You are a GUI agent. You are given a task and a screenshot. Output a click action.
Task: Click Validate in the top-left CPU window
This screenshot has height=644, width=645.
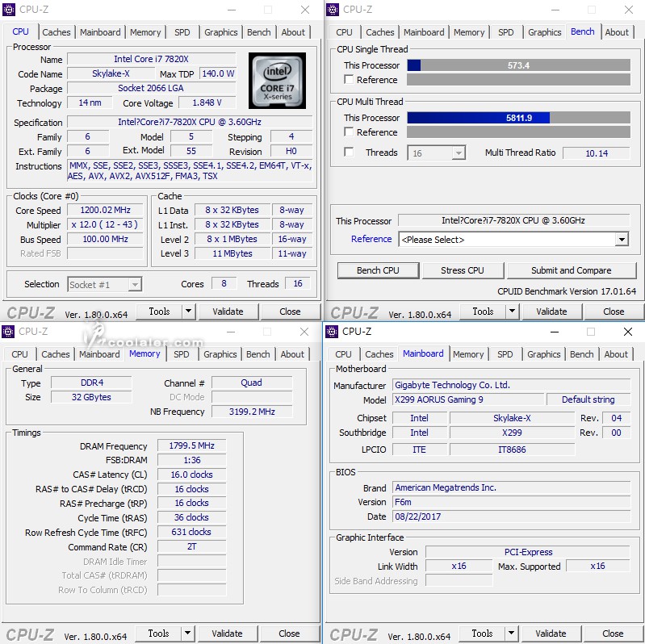pyautogui.click(x=228, y=312)
